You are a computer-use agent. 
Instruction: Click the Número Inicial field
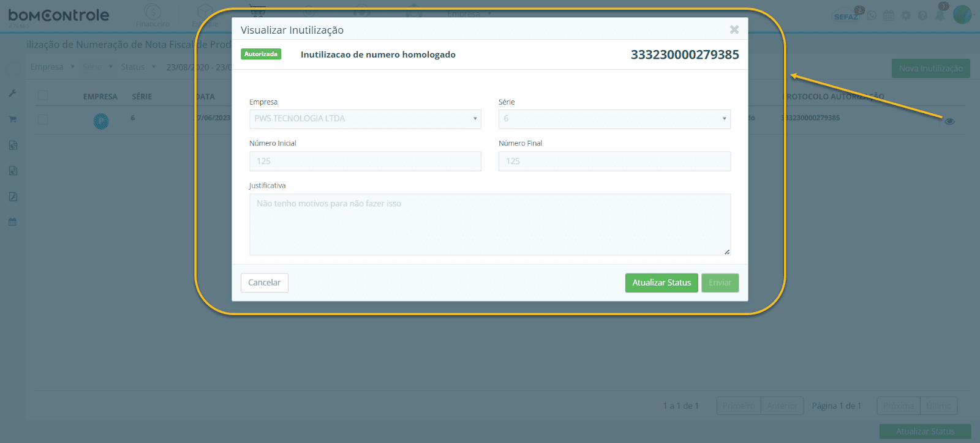click(x=365, y=161)
